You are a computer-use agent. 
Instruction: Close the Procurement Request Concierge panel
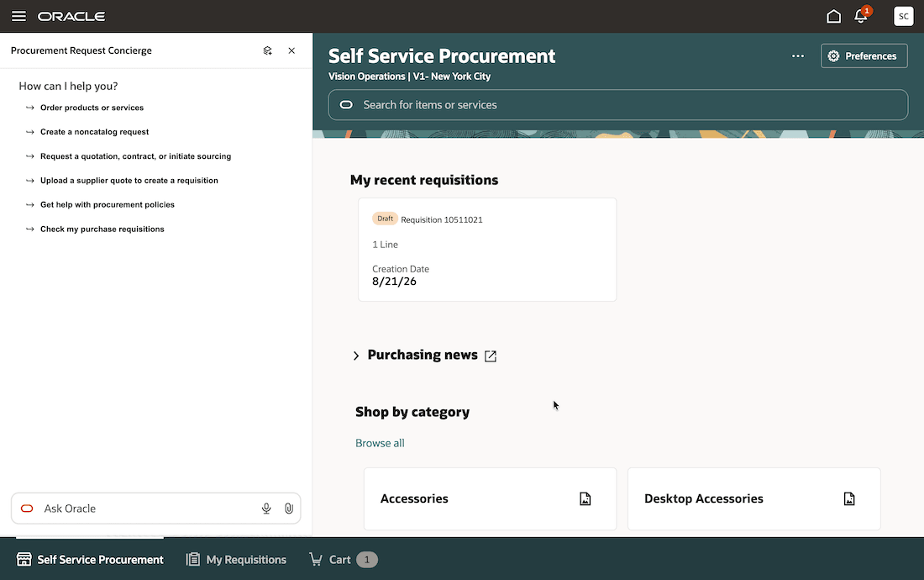point(291,50)
